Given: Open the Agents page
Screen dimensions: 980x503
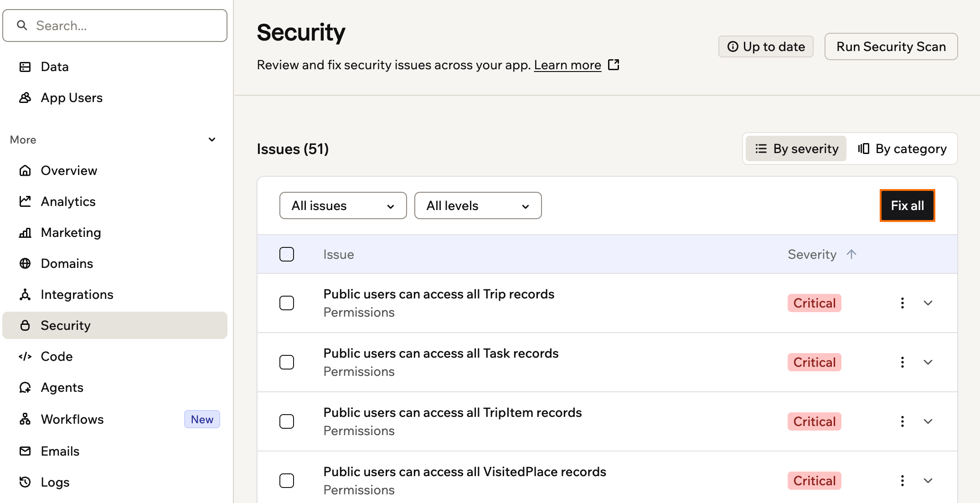Looking at the screenshot, I should (114, 387).
